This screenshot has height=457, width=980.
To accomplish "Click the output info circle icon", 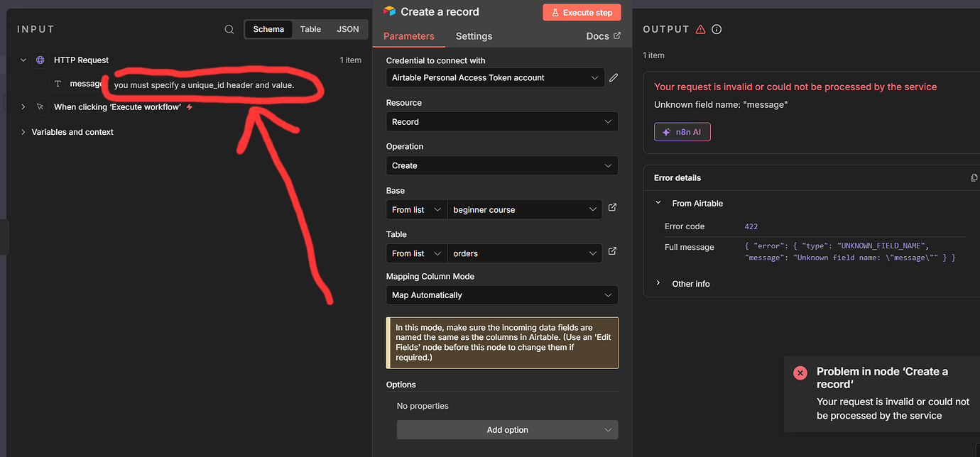I will (717, 29).
